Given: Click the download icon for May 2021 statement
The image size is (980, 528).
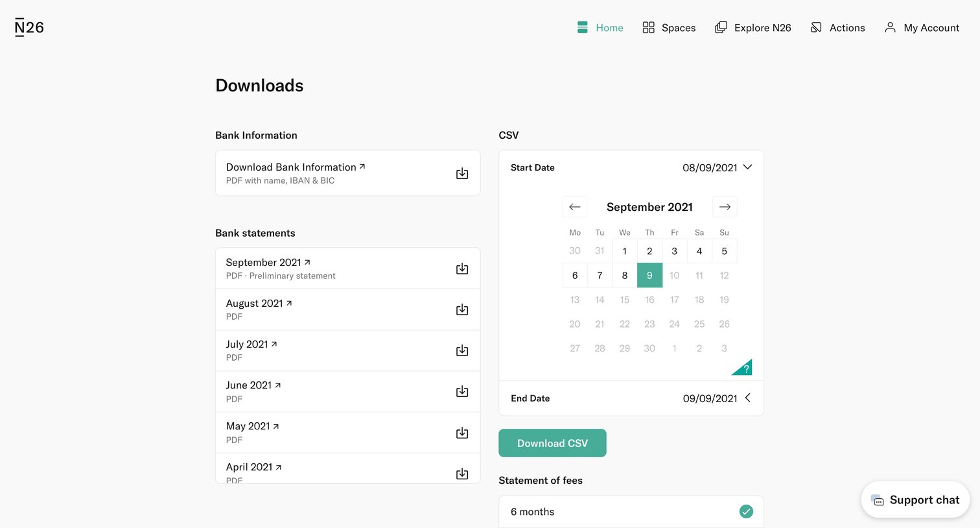Looking at the screenshot, I should (462, 433).
